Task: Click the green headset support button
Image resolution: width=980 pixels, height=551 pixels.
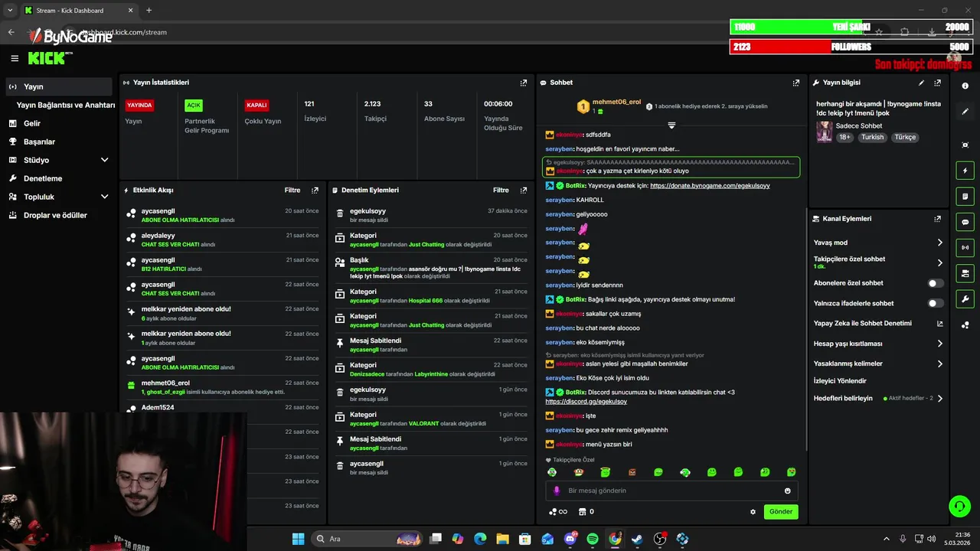Action: [x=959, y=506]
